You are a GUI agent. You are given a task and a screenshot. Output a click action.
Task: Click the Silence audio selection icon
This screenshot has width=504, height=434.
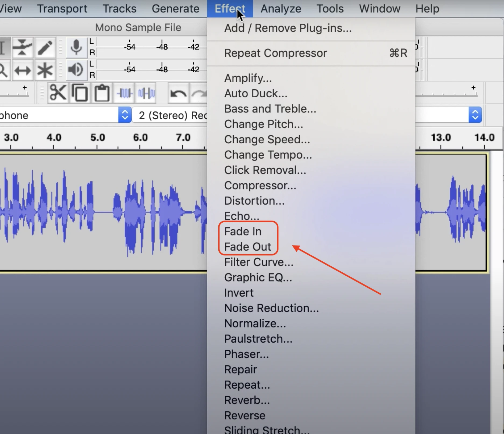point(146,93)
